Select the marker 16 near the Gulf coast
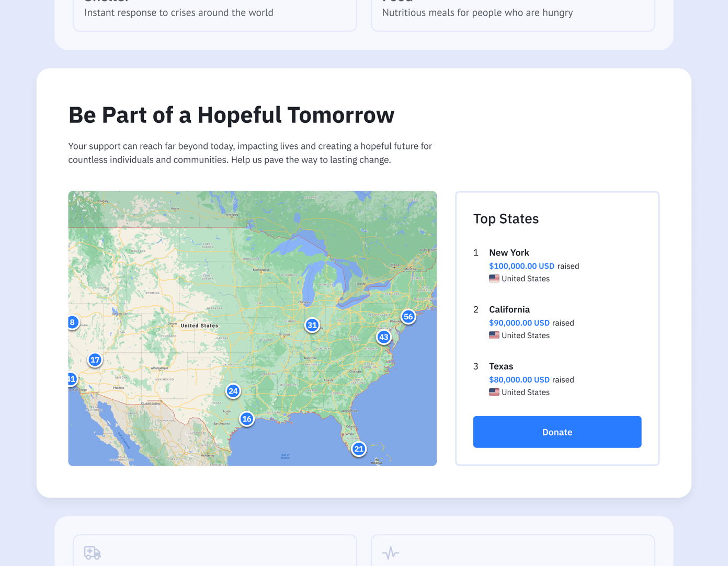728x566 pixels. click(247, 419)
